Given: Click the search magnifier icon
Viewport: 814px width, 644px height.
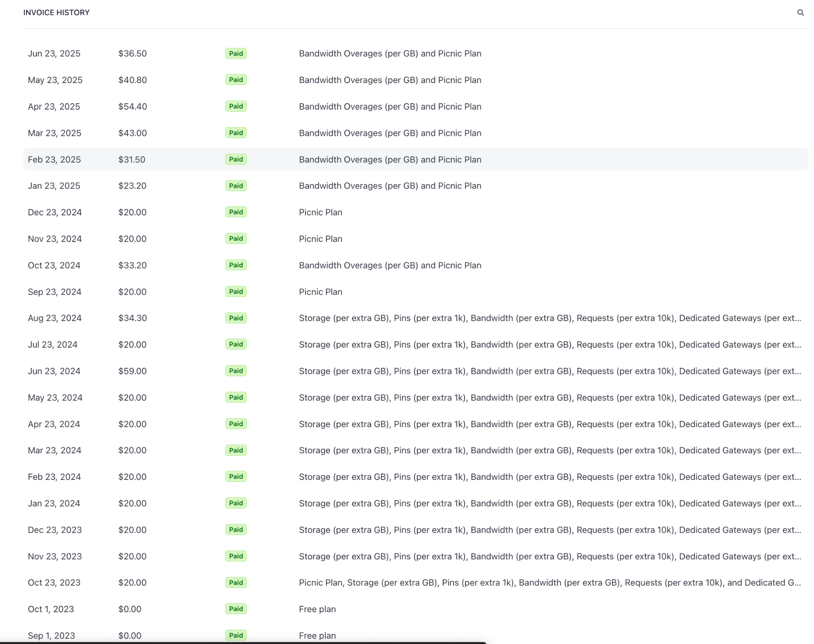Looking at the screenshot, I should click(x=800, y=13).
